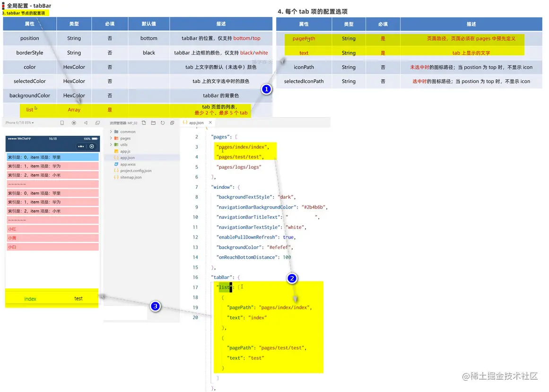Click the blue row showing 苹果 at index 0
549x392 pixels.
52,157
